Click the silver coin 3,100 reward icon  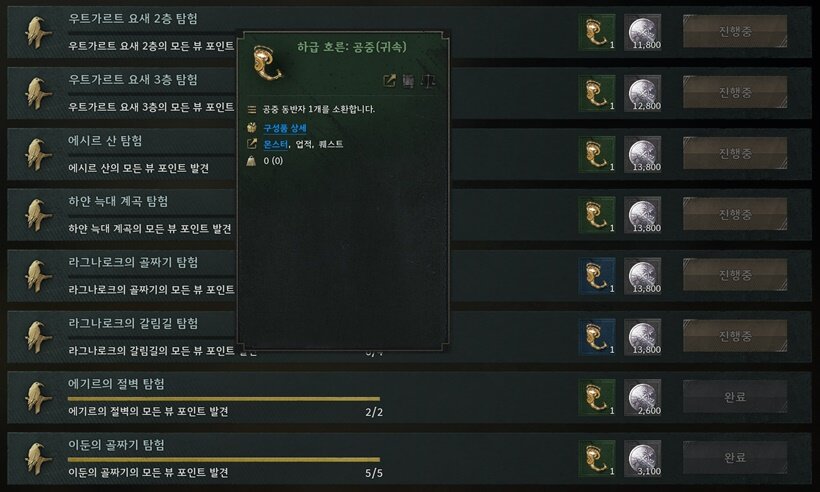pyautogui.click(x=643, y=459)
